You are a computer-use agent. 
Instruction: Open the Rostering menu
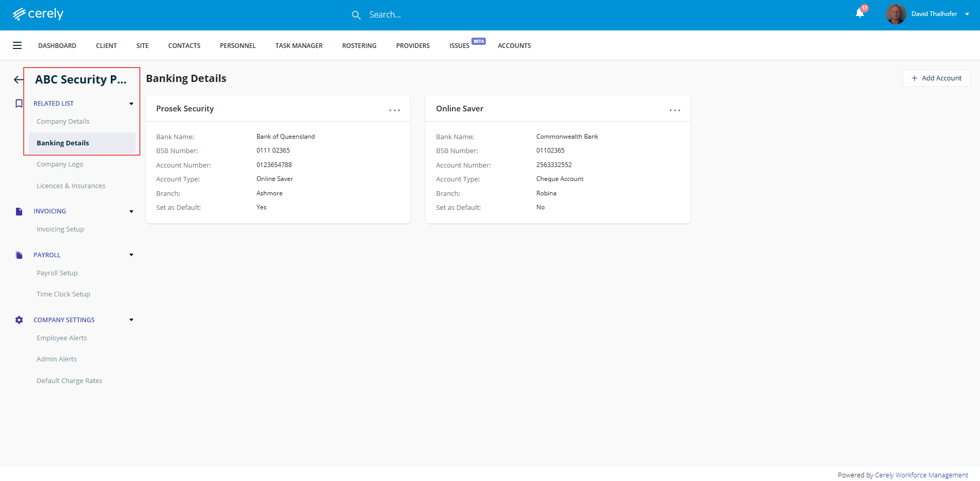coord(359,46)
